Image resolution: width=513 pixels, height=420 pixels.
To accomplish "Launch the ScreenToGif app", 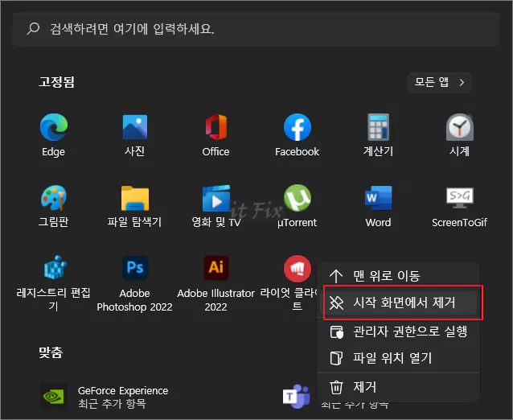I will pyautogui.click(x=459, y=206).
